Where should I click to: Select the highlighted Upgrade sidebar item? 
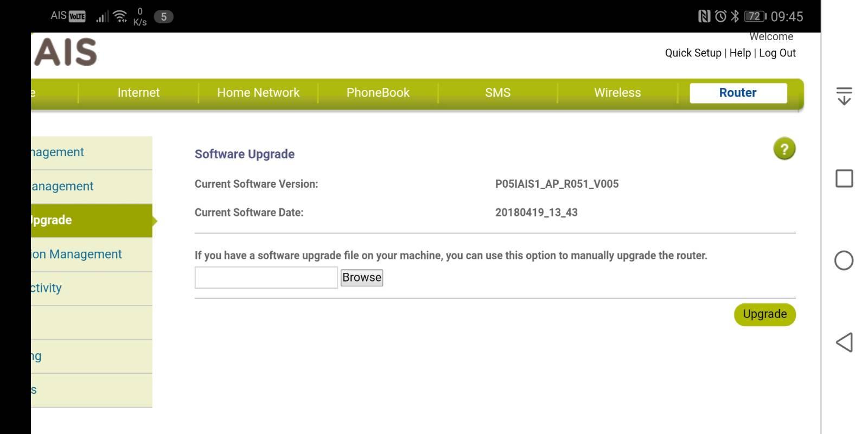(x=92, y=220)
